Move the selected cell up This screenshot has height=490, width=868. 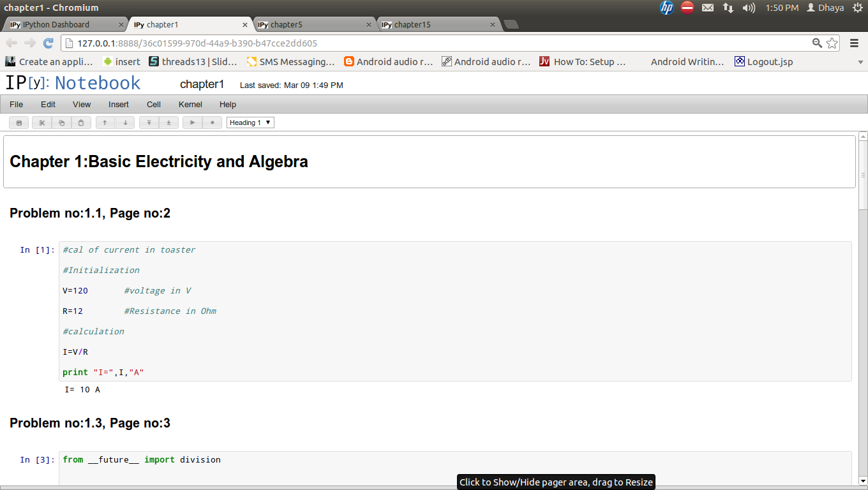(105, 122)
